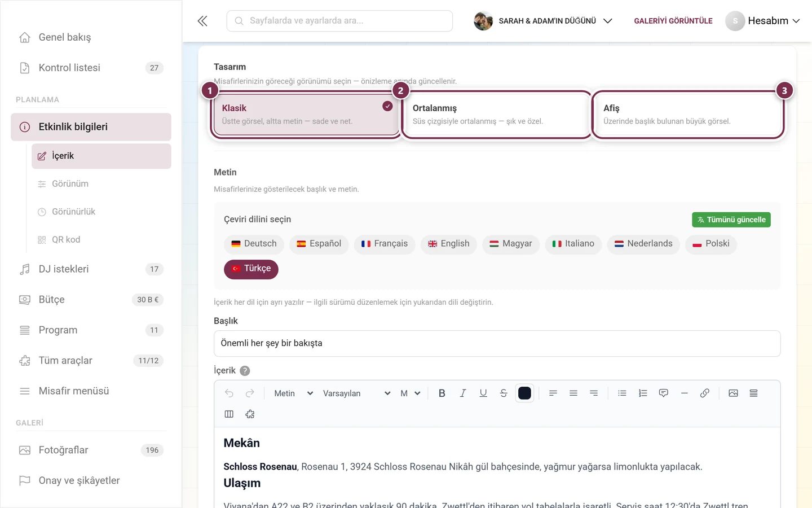Toggle underline formatting

(483, 393)
